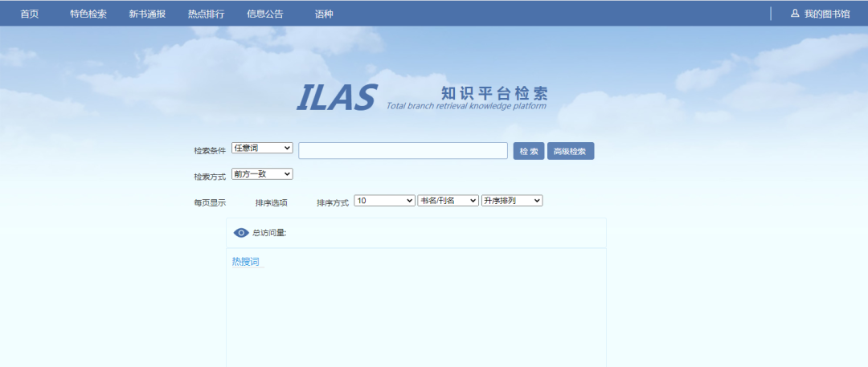
Task: Click the 检索方式 label
Action: tap(210, 177)
